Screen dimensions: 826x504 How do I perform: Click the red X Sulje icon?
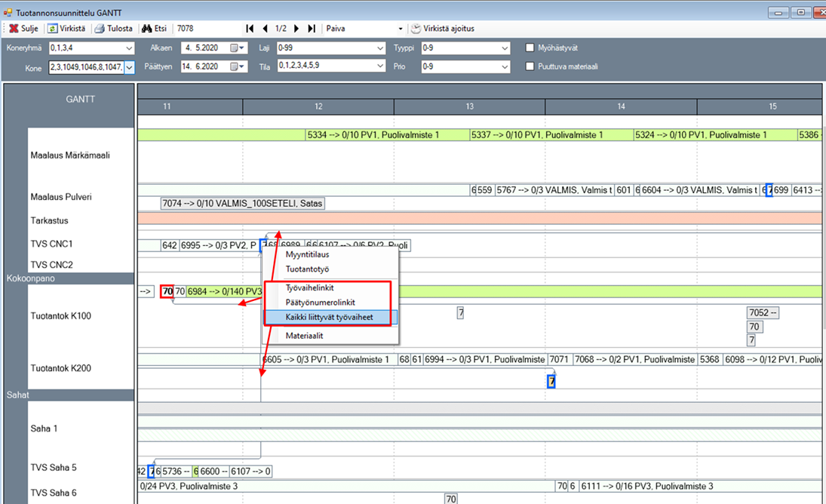pos(14,29)
